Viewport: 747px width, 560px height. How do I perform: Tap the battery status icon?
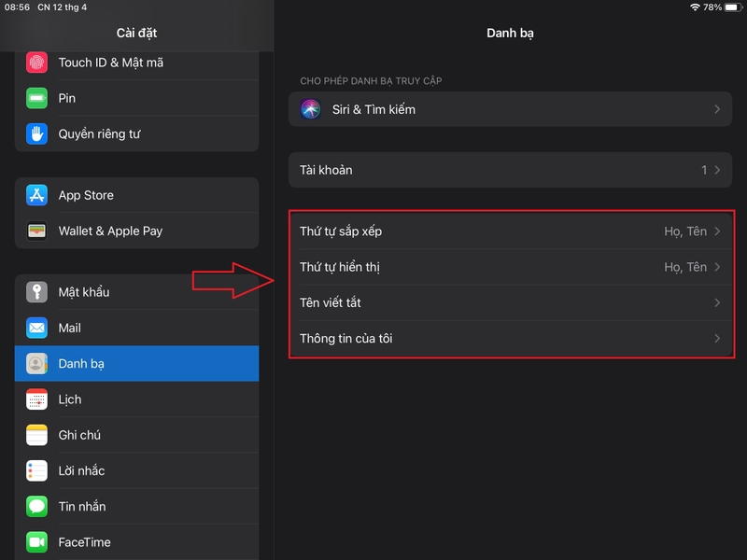tap(733, 7)
